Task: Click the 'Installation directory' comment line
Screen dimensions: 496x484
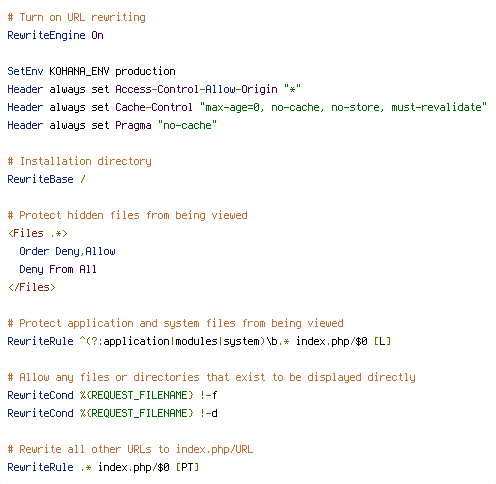Action: pyautogui.click(x=79, y=162)
